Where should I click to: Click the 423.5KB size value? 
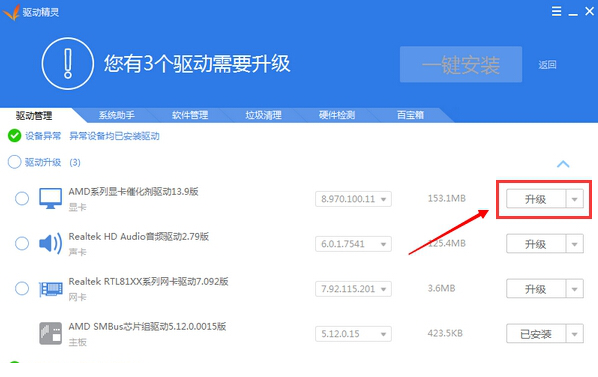(445, 333)
